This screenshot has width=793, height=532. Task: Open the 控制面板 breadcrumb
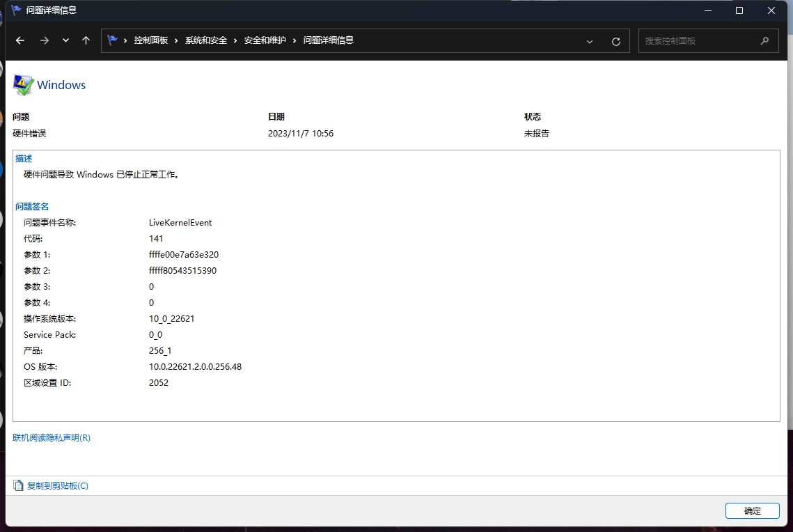150,40
